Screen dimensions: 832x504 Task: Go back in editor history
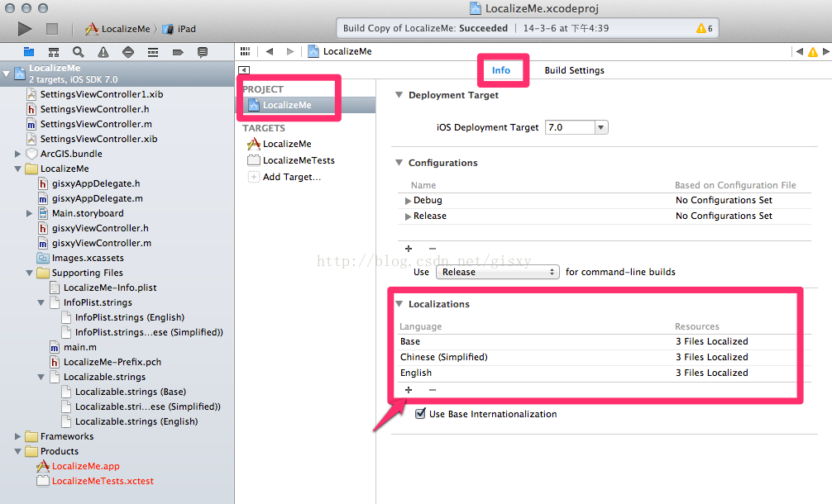270,51
